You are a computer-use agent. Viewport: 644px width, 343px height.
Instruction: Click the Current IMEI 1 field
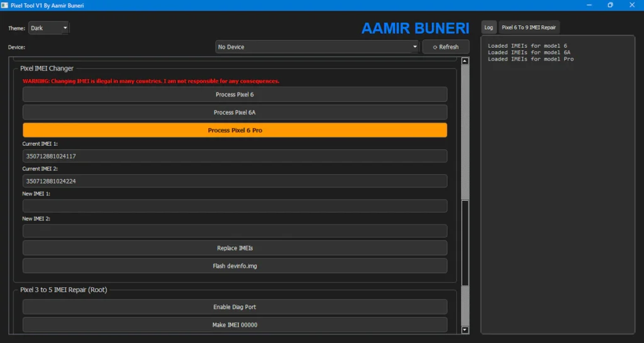click(x=235, y=156)
